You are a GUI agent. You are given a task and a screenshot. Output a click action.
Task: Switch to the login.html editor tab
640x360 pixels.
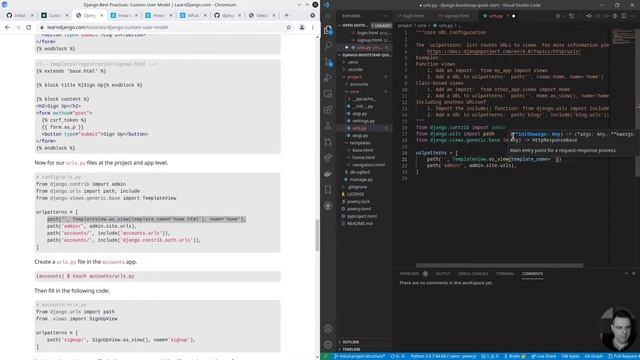[413, 16]
